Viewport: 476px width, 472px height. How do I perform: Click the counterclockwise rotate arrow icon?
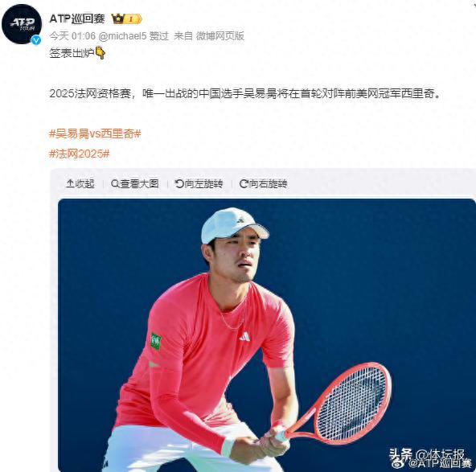[x=179, y=183]
